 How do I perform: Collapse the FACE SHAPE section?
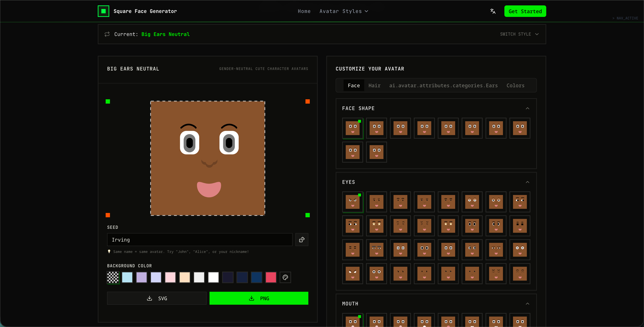528,108
